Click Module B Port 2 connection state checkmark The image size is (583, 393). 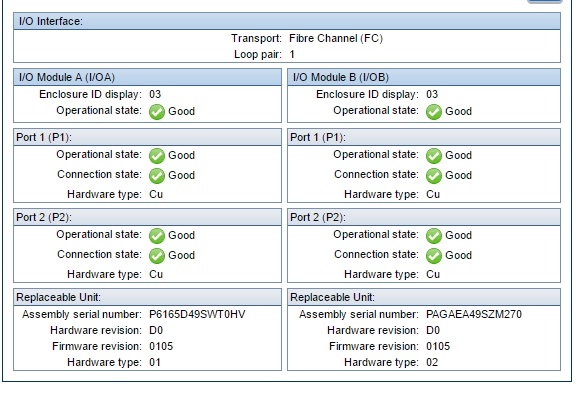[x=434, y=256]
